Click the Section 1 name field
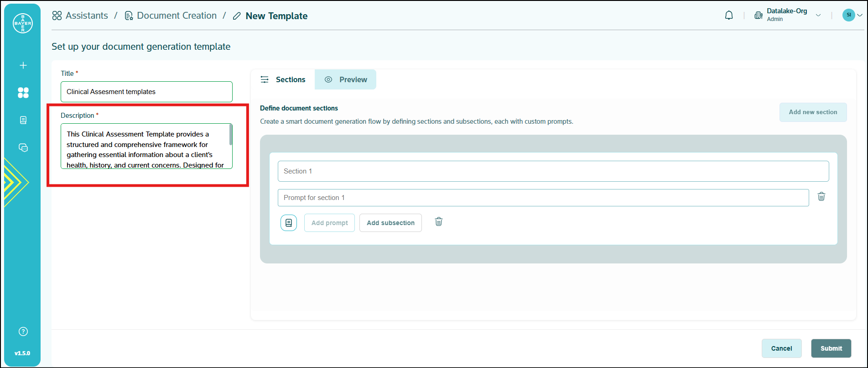 553,171
